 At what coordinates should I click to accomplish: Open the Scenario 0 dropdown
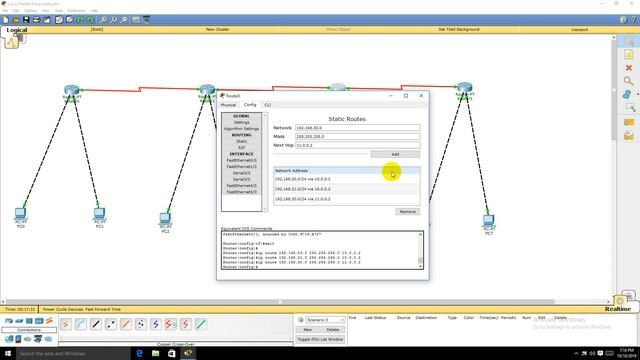(x=326, y=320)
